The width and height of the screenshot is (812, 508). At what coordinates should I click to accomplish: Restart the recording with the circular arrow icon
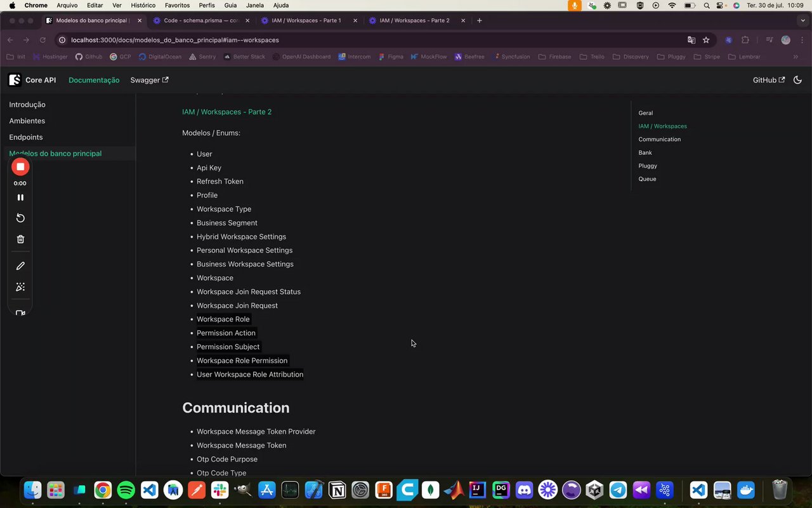tap(20, 218)
